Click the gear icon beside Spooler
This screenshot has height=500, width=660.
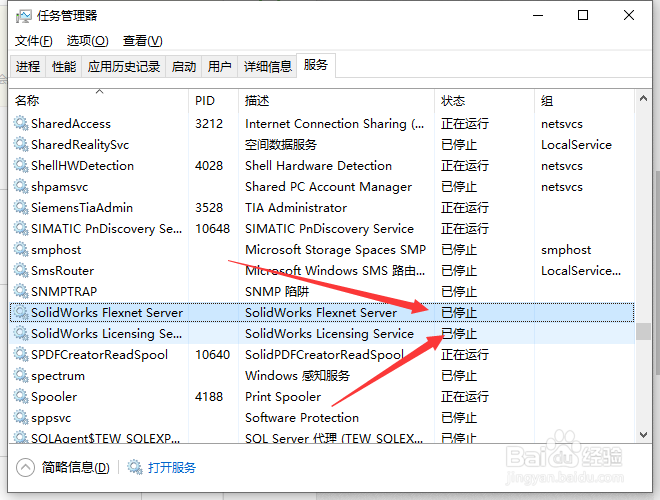21,396
